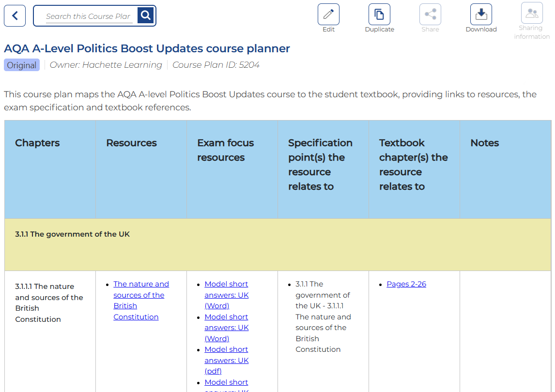Select the Notes column header
The width and height of the screenshot is (555, 392).
pos(485,143)
